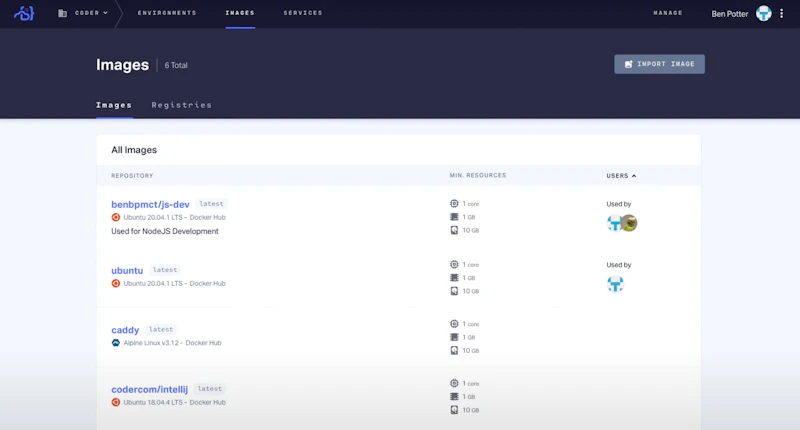Click the Min. Resources column header
800x430 pixels.
coord(478,175)
